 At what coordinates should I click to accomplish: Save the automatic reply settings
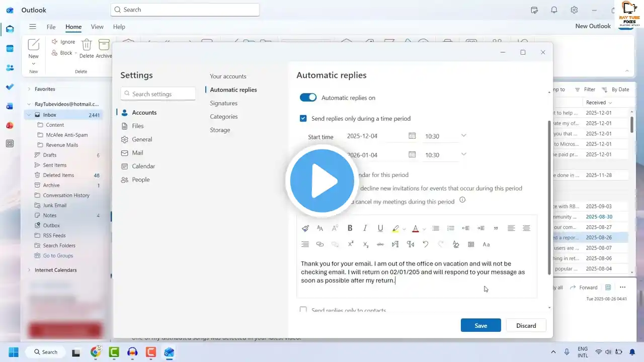pyautogui.click(x=480, y=325)
